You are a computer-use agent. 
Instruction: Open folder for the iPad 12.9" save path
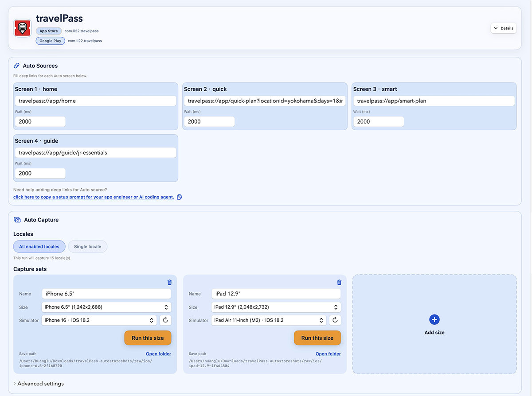[328, 354]
